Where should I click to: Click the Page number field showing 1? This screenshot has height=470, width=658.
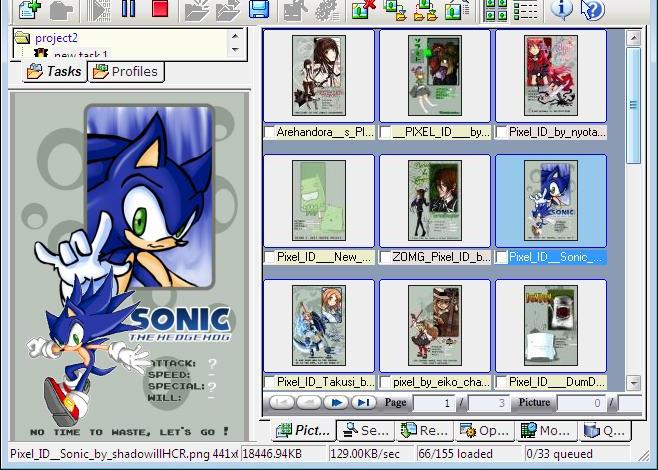coord(433,403)
